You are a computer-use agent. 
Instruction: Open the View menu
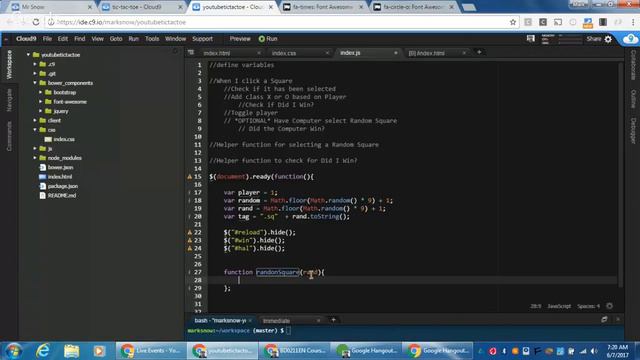click(x=97, y=39)
